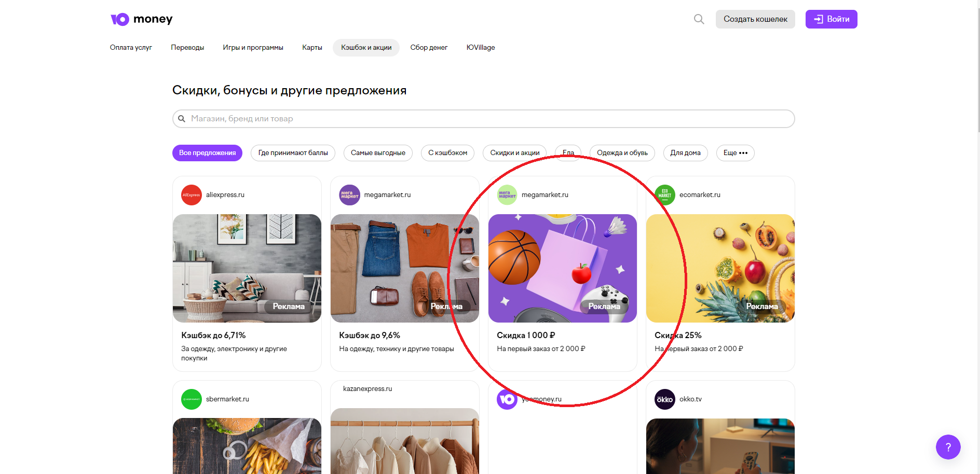The width and height of the screenshot is (980, 474).
Task: Open the Okko store logo
Action: [665, 399]
